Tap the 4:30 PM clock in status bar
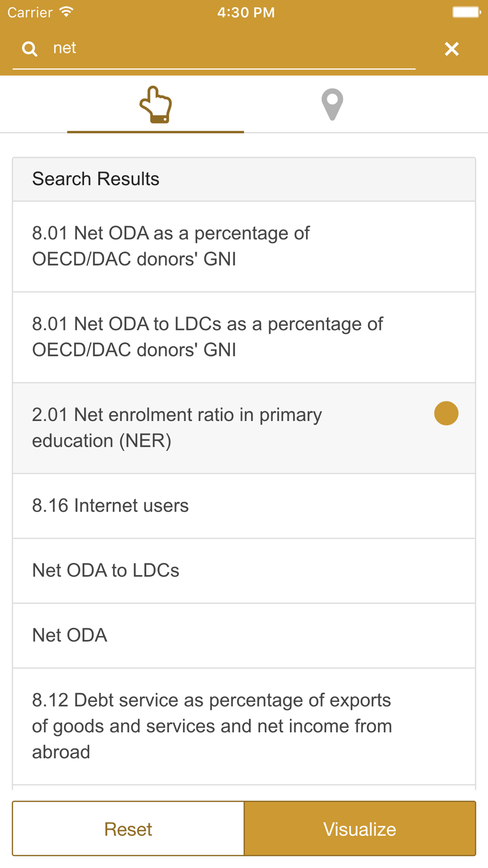The width and height of the screenshot is (488, 868). pyautogui.click(x=246, y=13)
